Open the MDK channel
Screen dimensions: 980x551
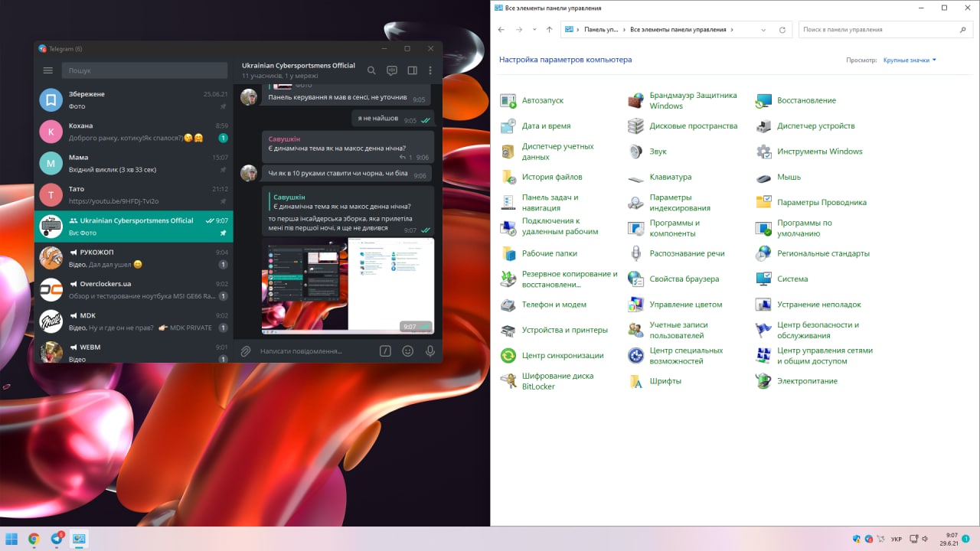coord(134,321)
